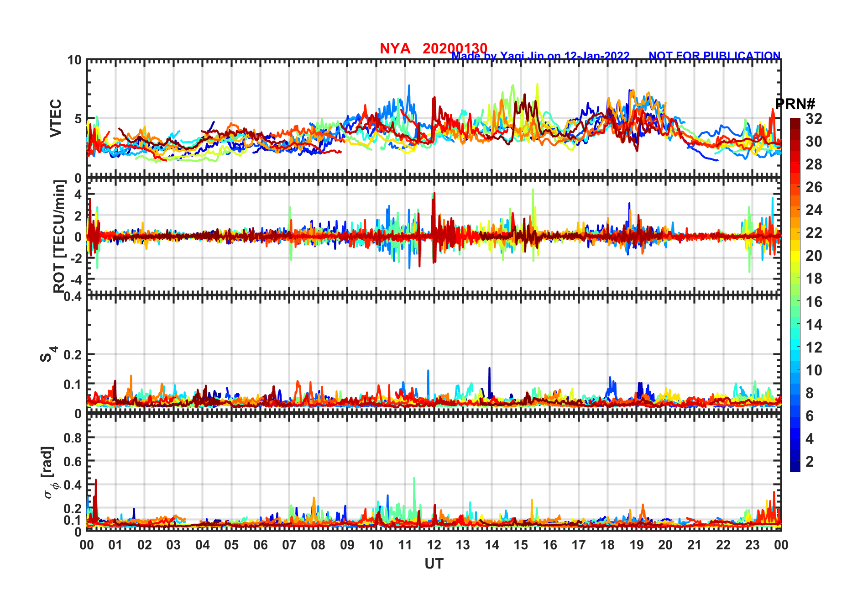868x590 pixels.
Task: Click the sigma phi [rad] axis label
Action: pyautogui.click(x=49, y=472)
